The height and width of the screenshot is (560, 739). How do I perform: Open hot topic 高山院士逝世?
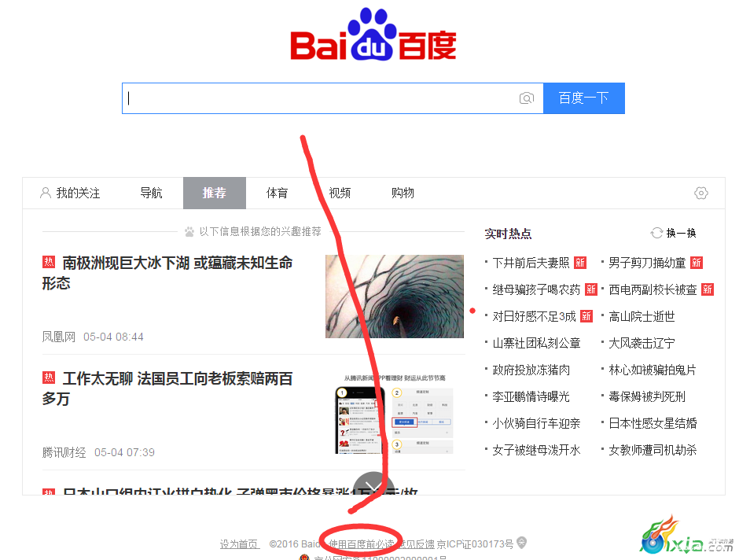coord(642,316)
